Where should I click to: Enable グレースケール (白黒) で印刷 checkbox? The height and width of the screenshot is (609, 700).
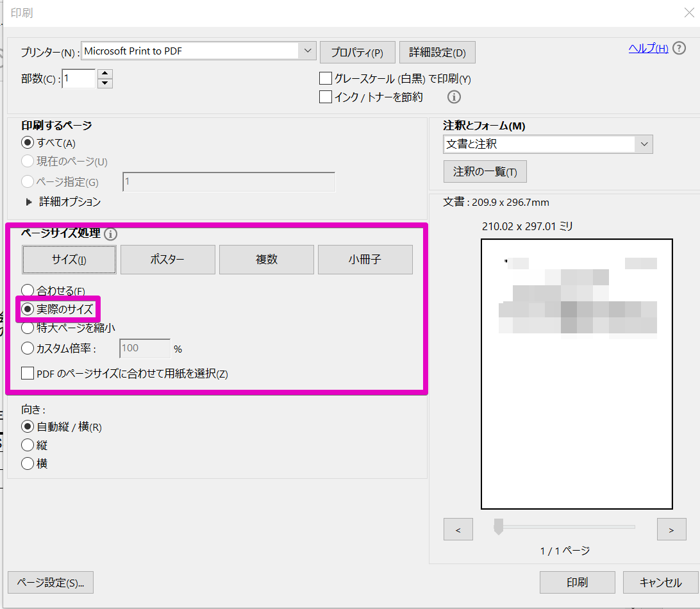326,79
